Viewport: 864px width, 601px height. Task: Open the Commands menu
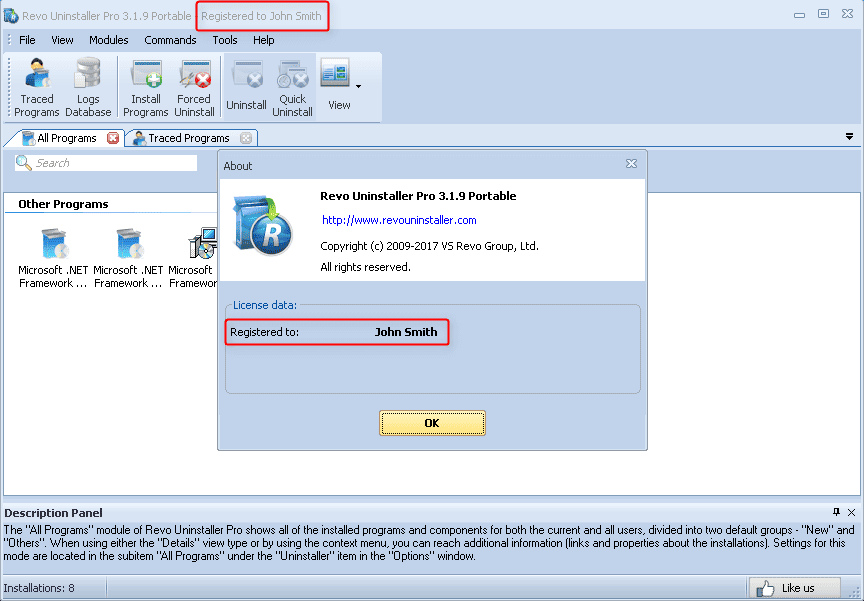pyautogui.click(x=170, y=40)
